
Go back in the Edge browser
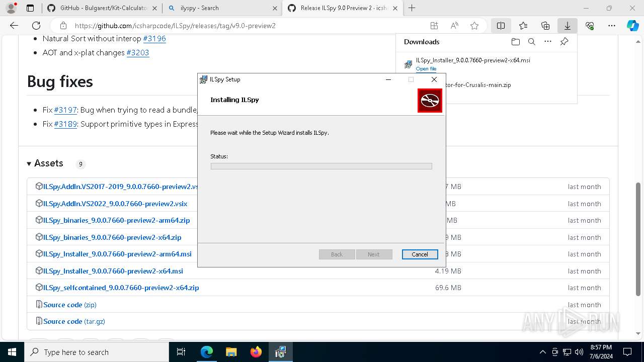coord(14,26)
